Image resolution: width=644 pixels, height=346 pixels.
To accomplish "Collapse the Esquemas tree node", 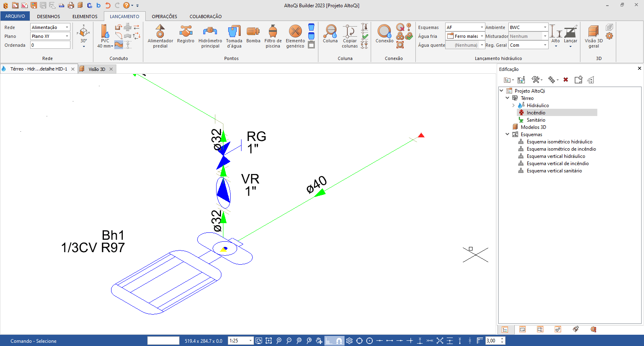I will pos(508,135).
